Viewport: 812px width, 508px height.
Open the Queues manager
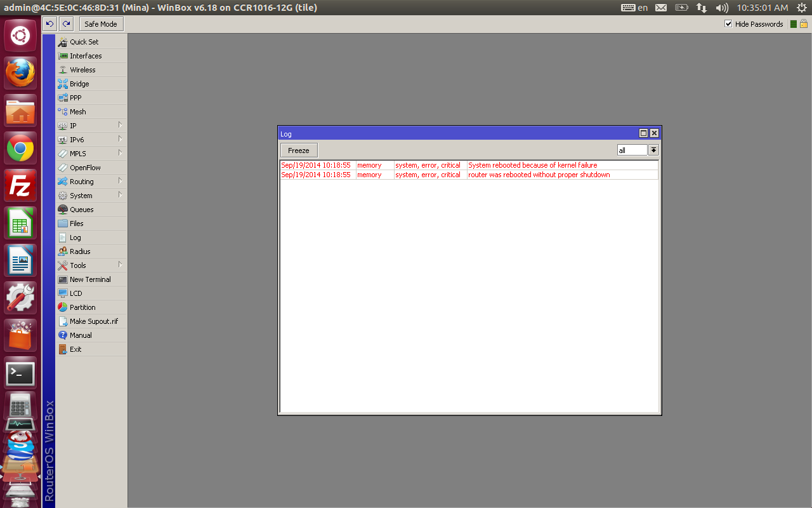point(81,209)
